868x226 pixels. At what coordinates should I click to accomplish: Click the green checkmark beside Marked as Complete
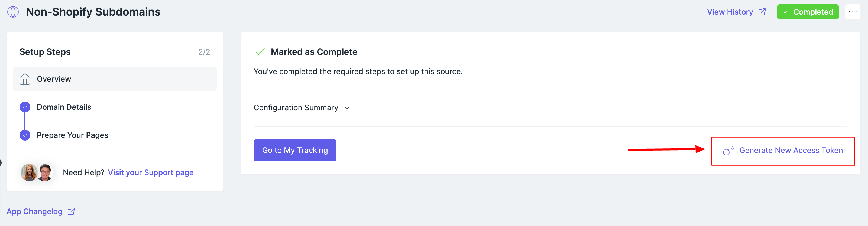tap(260, 52)
